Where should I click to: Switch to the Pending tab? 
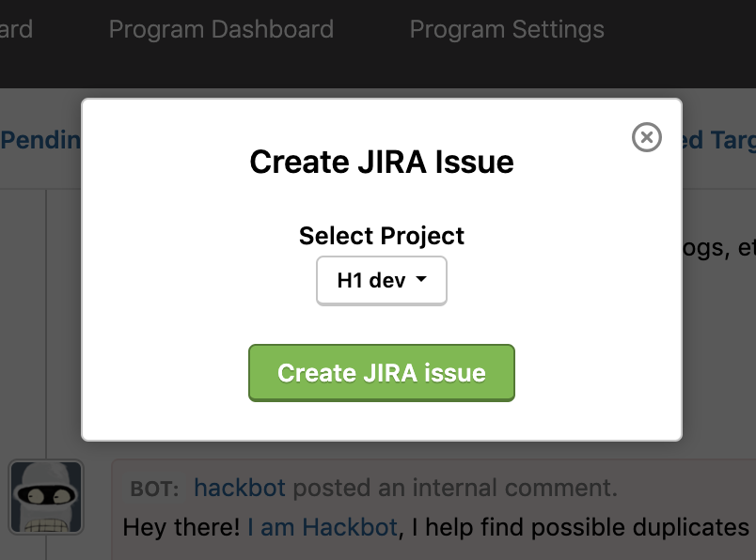(40, 140)
